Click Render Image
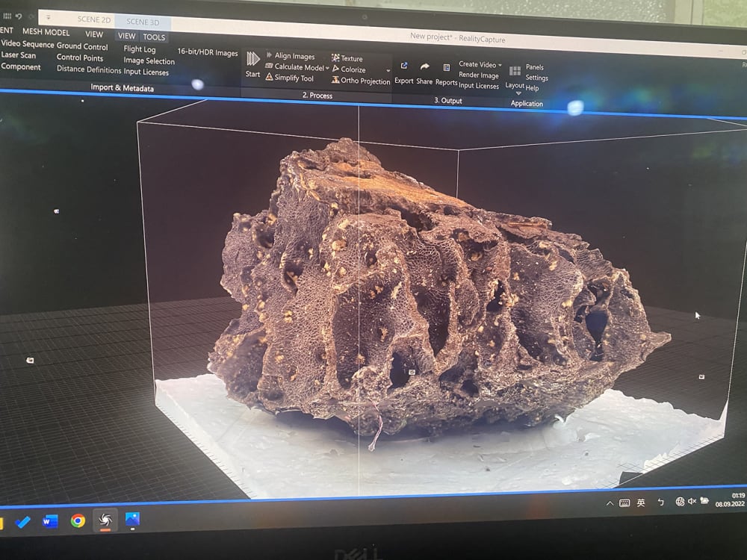This screenshot has height=560, width=747. pos(478,75)
